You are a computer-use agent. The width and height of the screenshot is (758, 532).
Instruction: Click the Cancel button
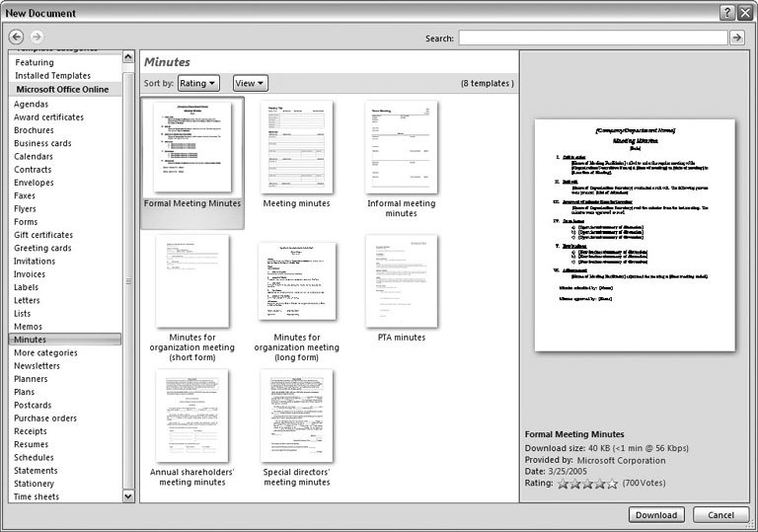coord(720,515)
